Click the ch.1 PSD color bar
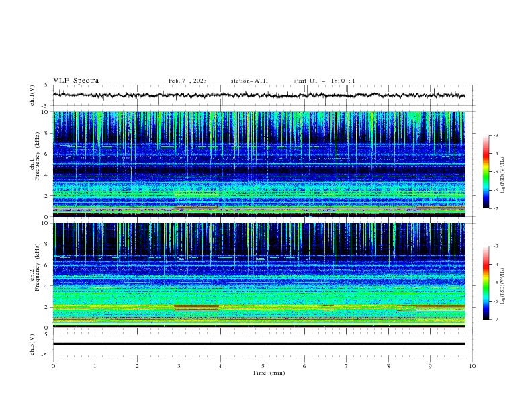532x411 pixels. point(486,172)
